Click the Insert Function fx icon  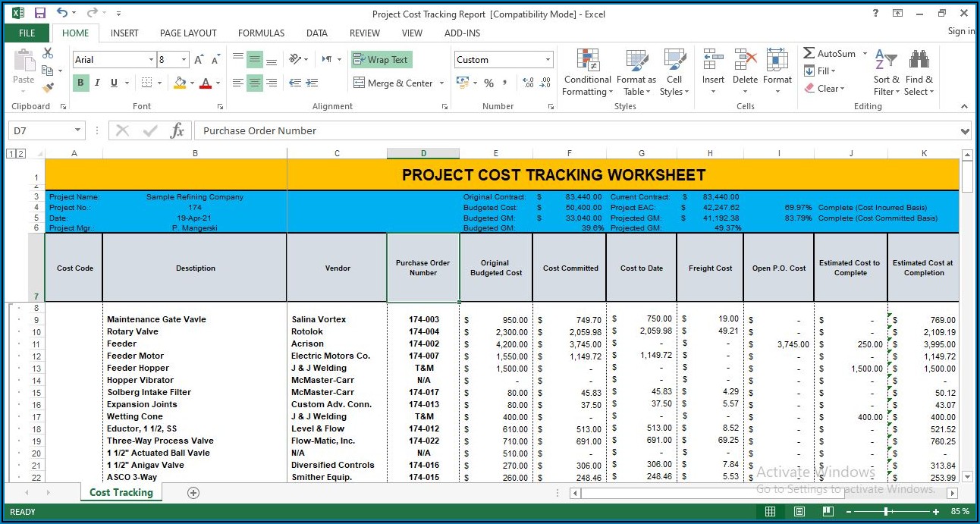(x=177, y=130)
